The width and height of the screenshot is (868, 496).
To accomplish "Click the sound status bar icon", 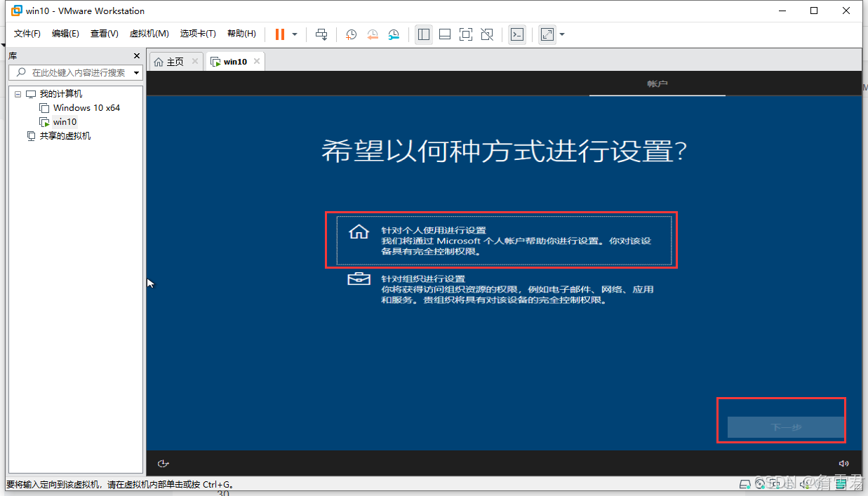I will (x=804, y=484).
